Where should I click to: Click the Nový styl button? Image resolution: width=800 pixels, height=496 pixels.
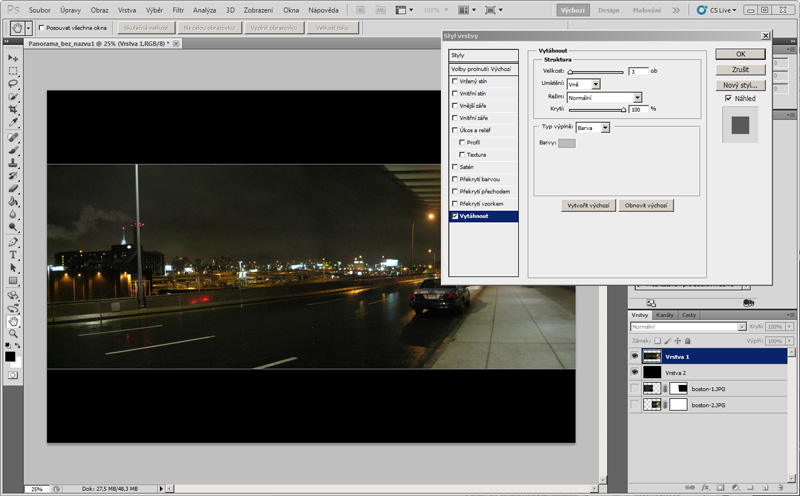(x=741, y=85)
